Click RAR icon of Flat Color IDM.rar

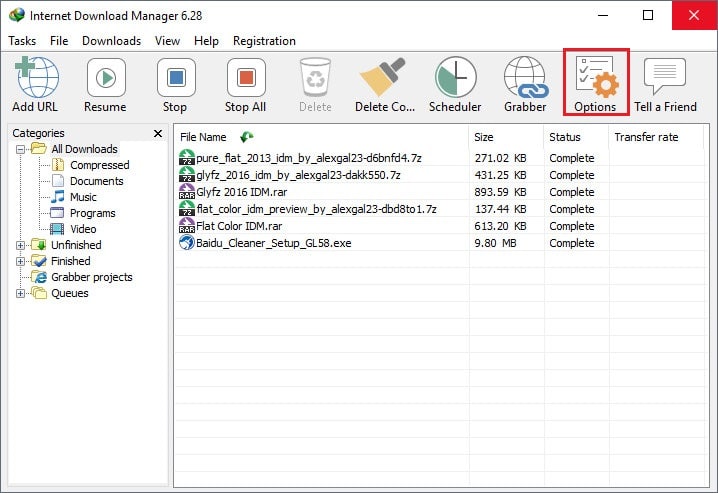tap(186, 226)
